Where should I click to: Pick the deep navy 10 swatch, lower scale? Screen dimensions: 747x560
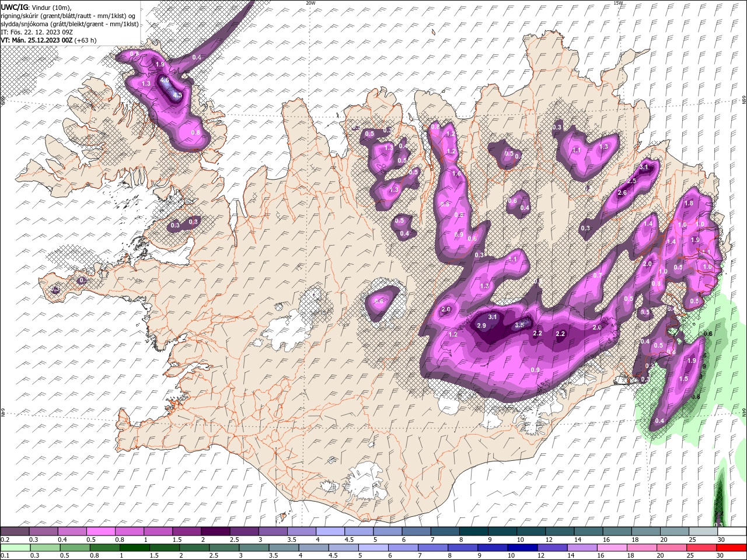[x=522, y=548]
